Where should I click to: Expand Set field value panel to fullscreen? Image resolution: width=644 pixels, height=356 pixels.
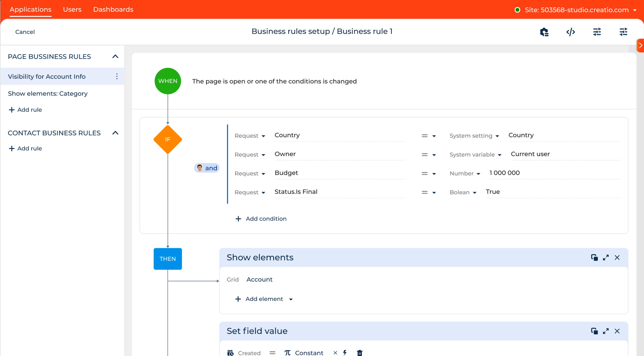tap(606, 331)
